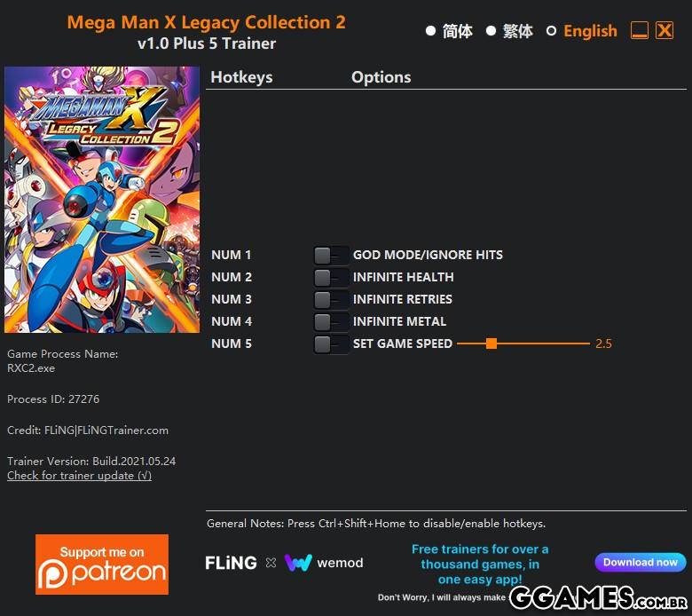
Task: Click the Mega Man X cover art
Action: click(x=102, y=200)
